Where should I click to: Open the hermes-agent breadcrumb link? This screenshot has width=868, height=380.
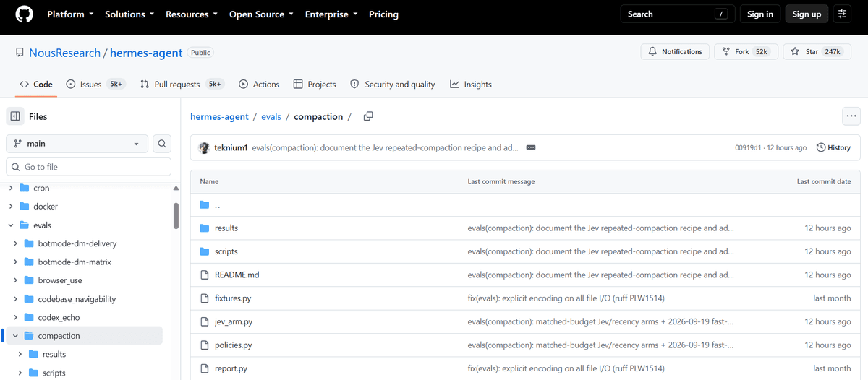coord(219,116)
